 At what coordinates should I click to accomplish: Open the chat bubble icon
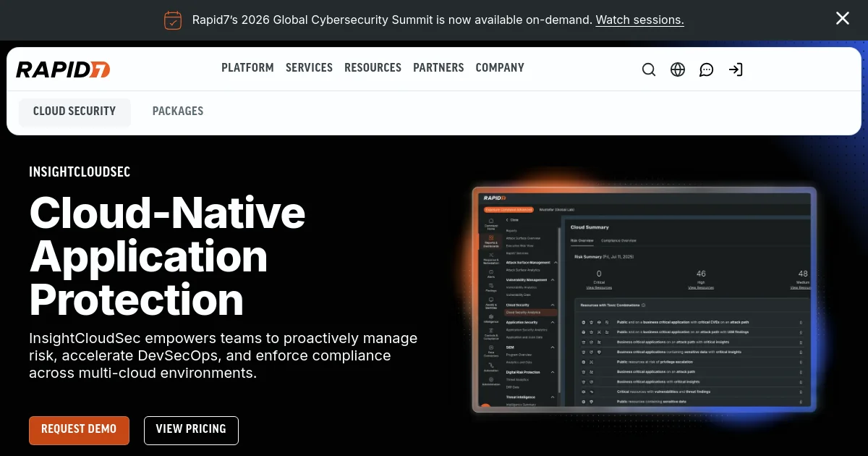click(707, 69)
